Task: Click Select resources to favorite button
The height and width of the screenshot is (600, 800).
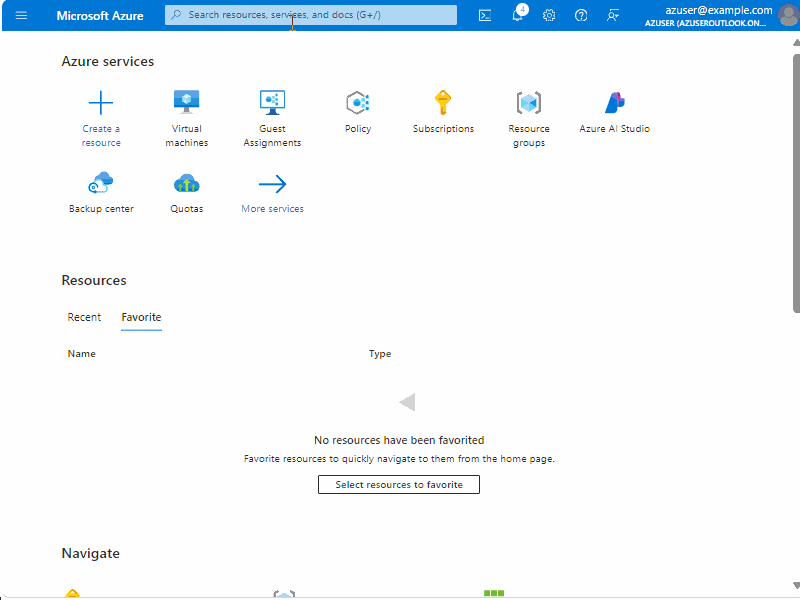Action: coord(399,485)
